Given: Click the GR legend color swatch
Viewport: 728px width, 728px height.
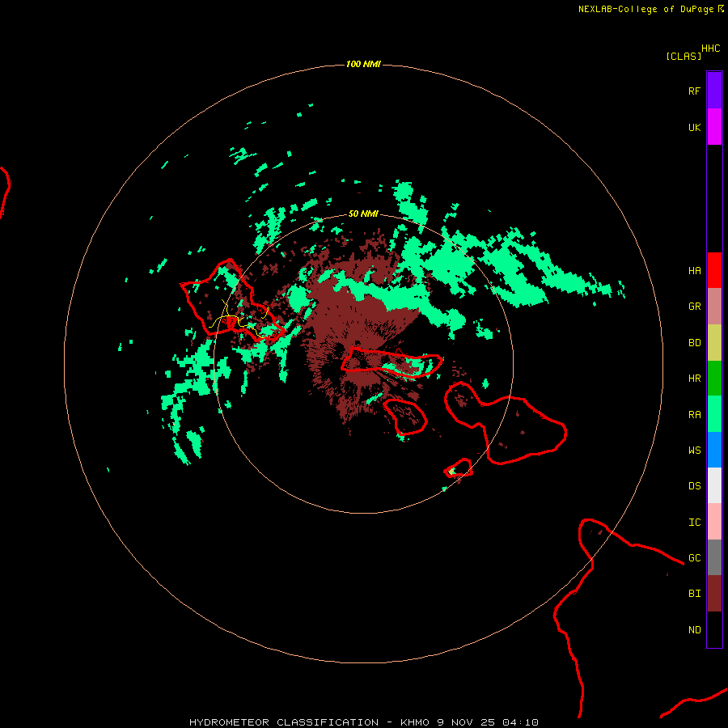Looking at the screenshot, I should click(x=714, y=307).
